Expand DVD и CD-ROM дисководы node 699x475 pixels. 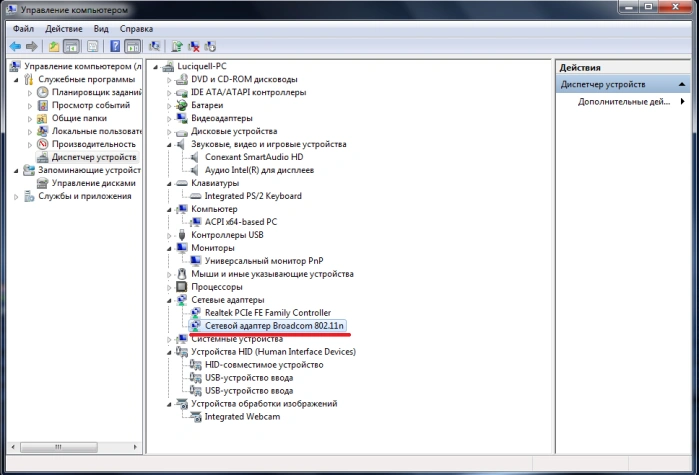169,80
